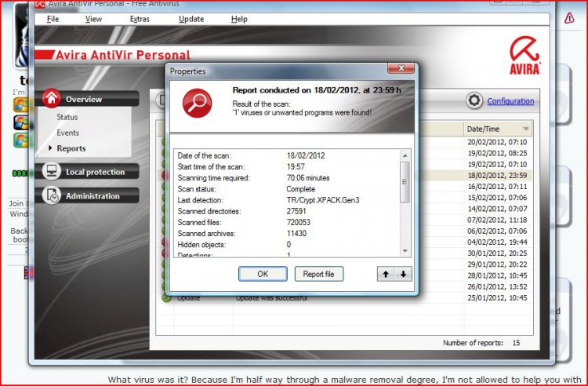Screen dimensions: 588x386
Task: Open the Update menu
Action: 191,19
